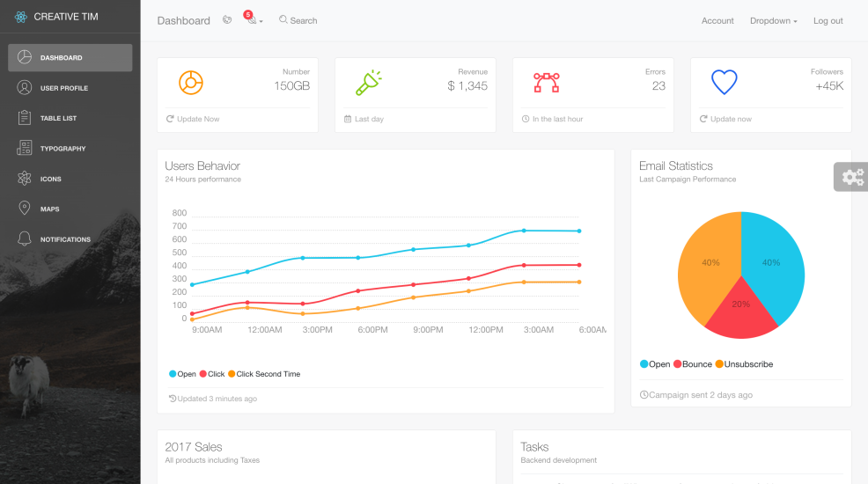Click the settings gears icon on right edge
Screen dimensions: 868x484
point(852,177)
